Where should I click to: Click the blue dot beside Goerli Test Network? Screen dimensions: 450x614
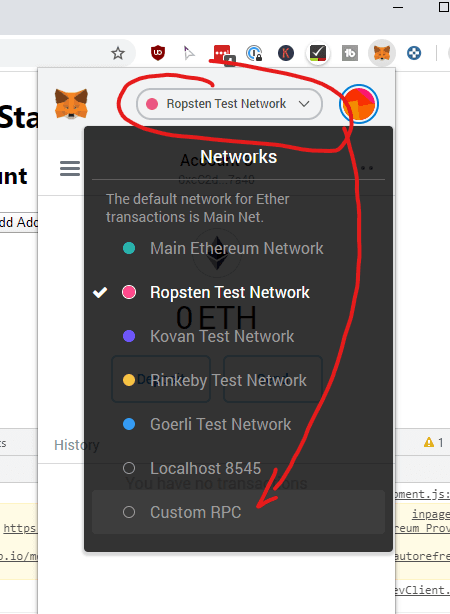coord(129,424)
